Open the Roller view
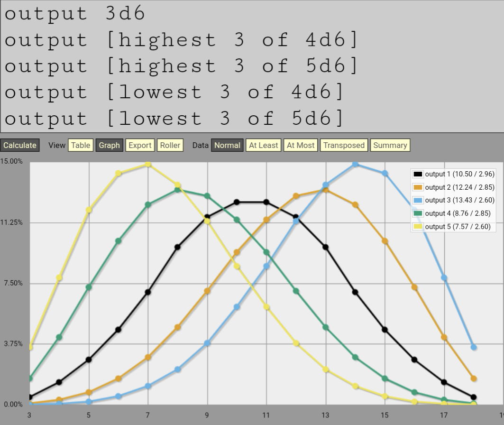Viewport: 504px width, 425px height. 170,145
